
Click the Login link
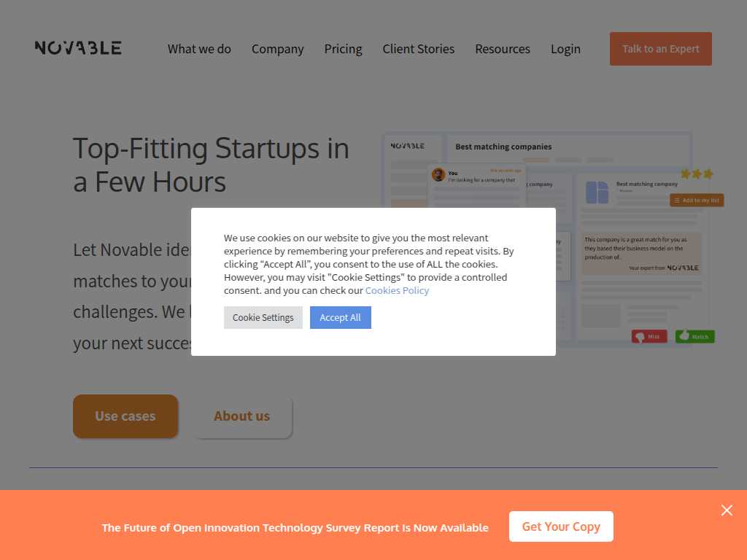tap(565, 49)
